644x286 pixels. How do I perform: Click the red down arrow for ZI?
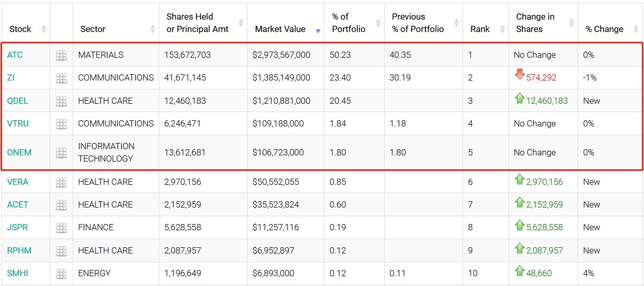point(519,75)
